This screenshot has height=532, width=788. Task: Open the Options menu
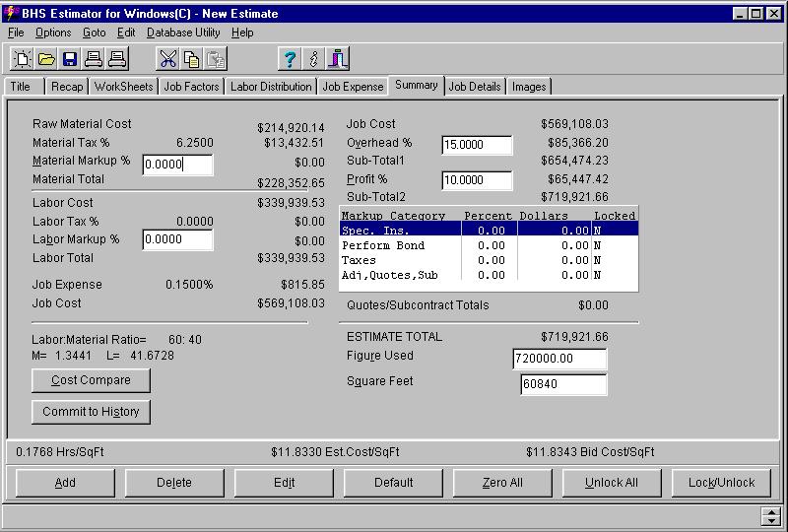53,33
